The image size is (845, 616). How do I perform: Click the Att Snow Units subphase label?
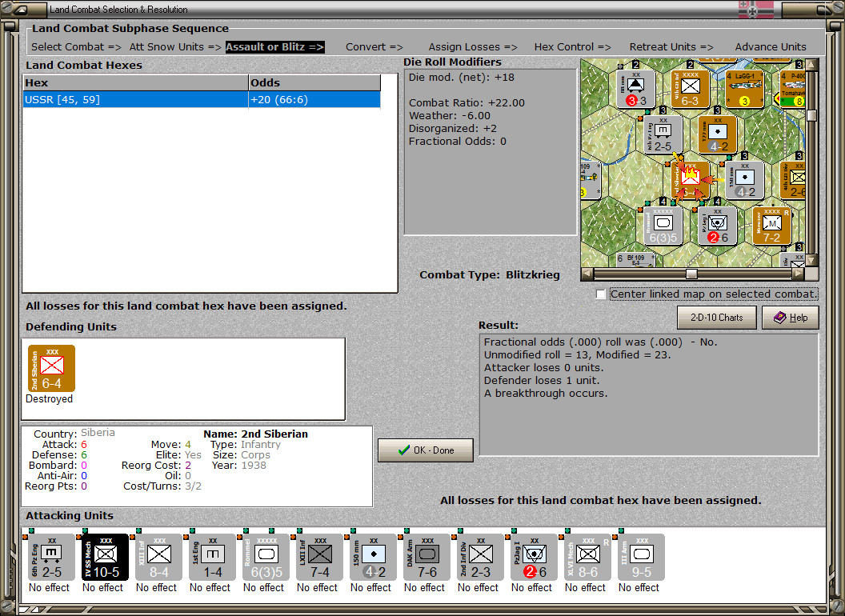point(175,47)
